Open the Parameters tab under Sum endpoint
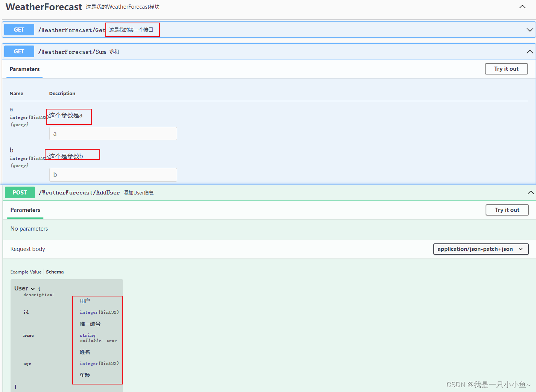 (24, 69)
